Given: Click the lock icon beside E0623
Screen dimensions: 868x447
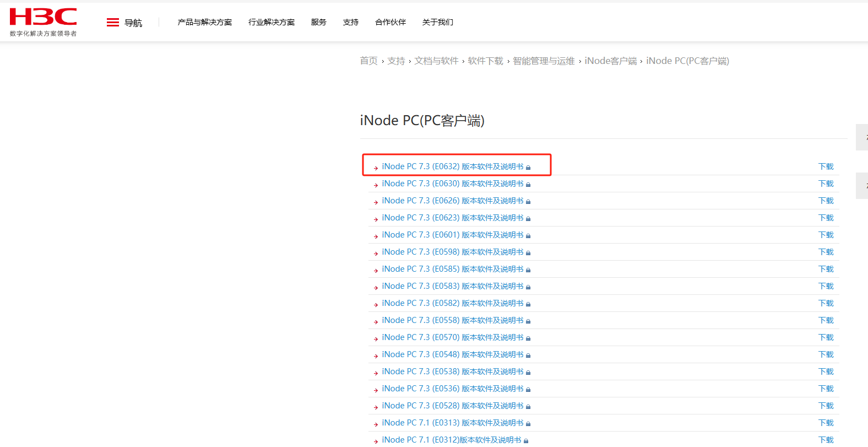Looking at the screenshot, I should click(x=528, y=219).
